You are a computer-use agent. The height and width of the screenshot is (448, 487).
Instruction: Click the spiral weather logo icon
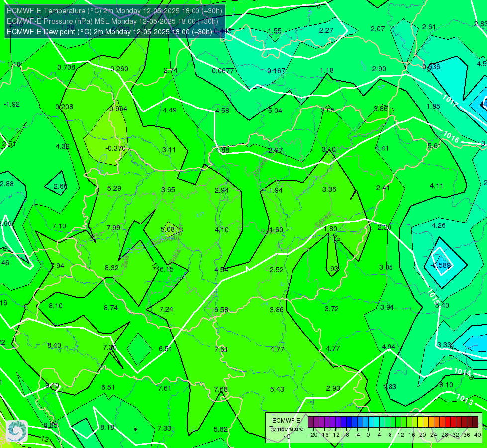pyautogui.click(x=17, y=431)
